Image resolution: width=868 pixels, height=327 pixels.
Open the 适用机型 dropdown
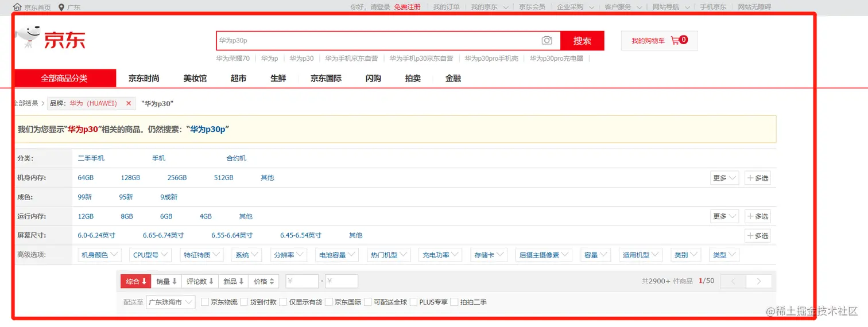[x=641, y=255]
